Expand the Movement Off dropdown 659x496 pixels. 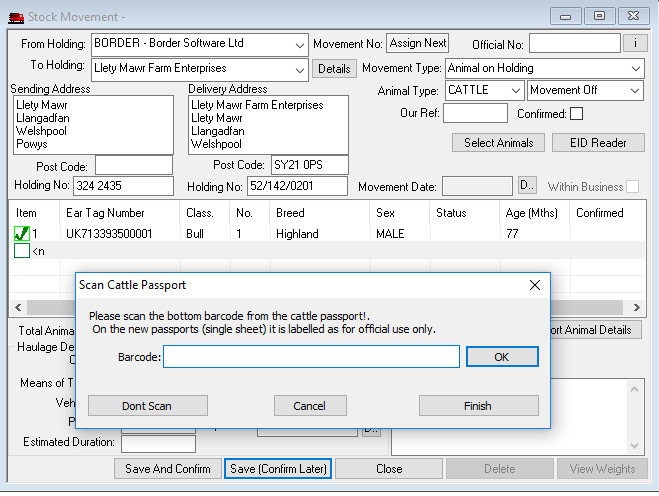pos(635,91)
